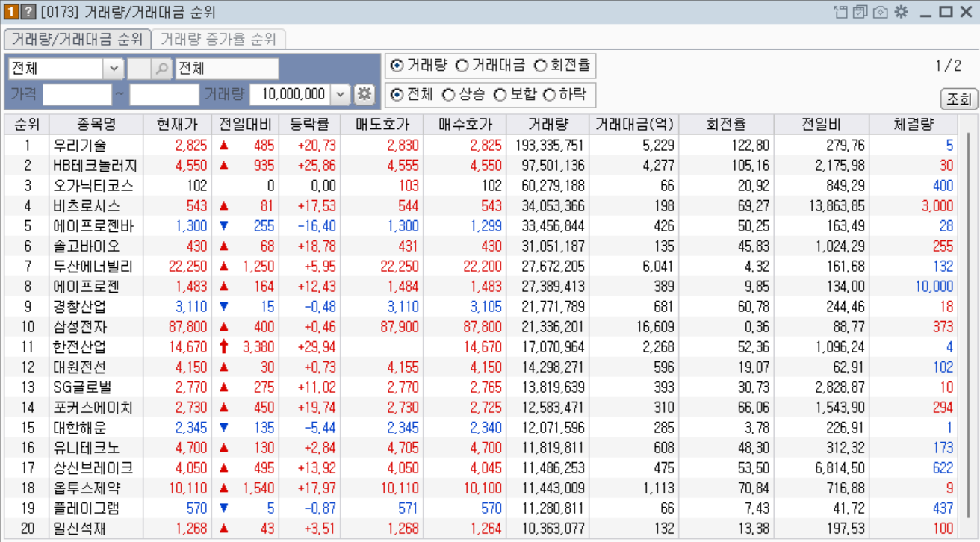Select the 우리기술 stock row
Image resolution: width=980 pixels, height=542 pixels.
(x=481, y=145)
